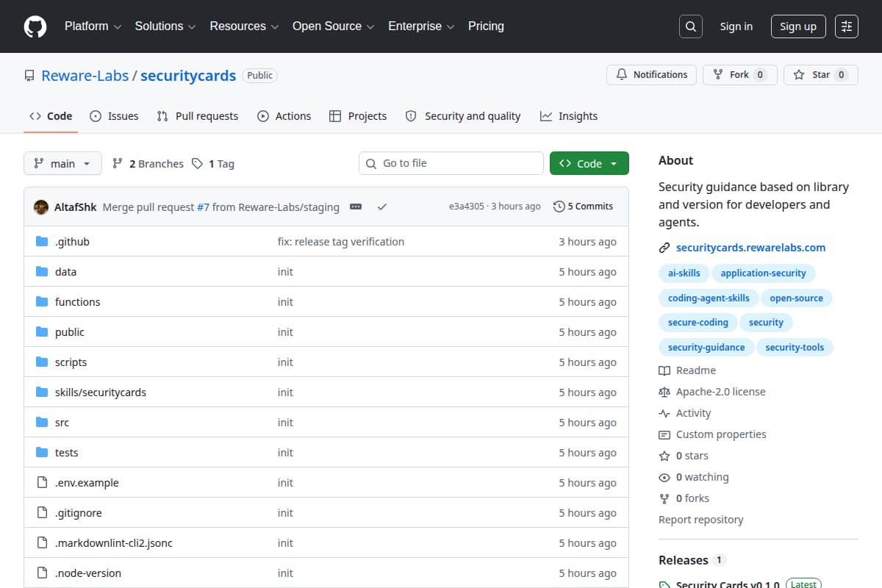Select the secure-coding topic tag

[x=698, y=322]
